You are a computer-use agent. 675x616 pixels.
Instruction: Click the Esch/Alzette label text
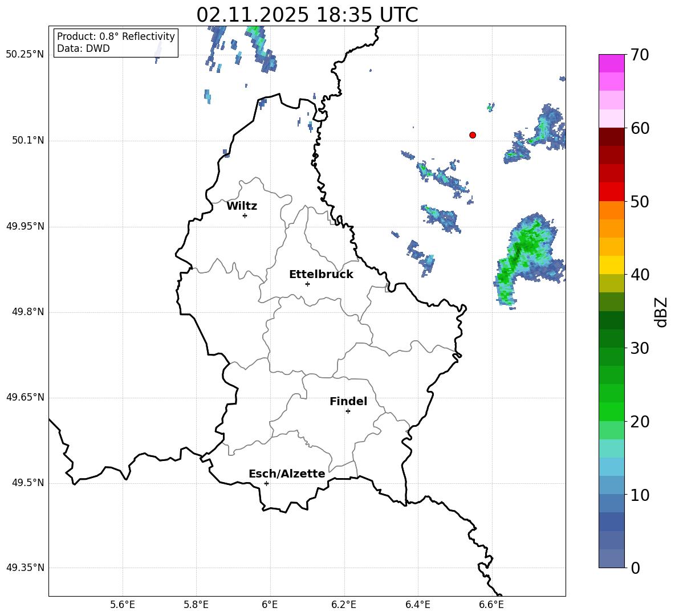(x=287, y=474)
